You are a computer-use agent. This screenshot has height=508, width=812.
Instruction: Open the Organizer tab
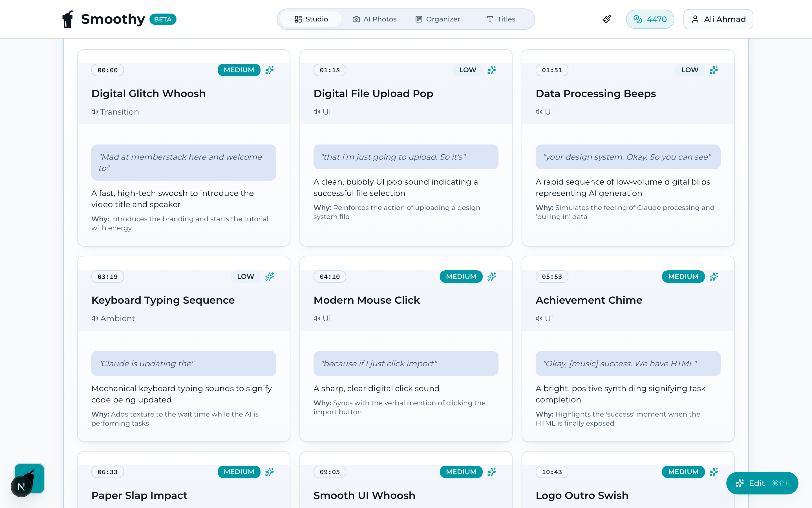tap(438, 19)
